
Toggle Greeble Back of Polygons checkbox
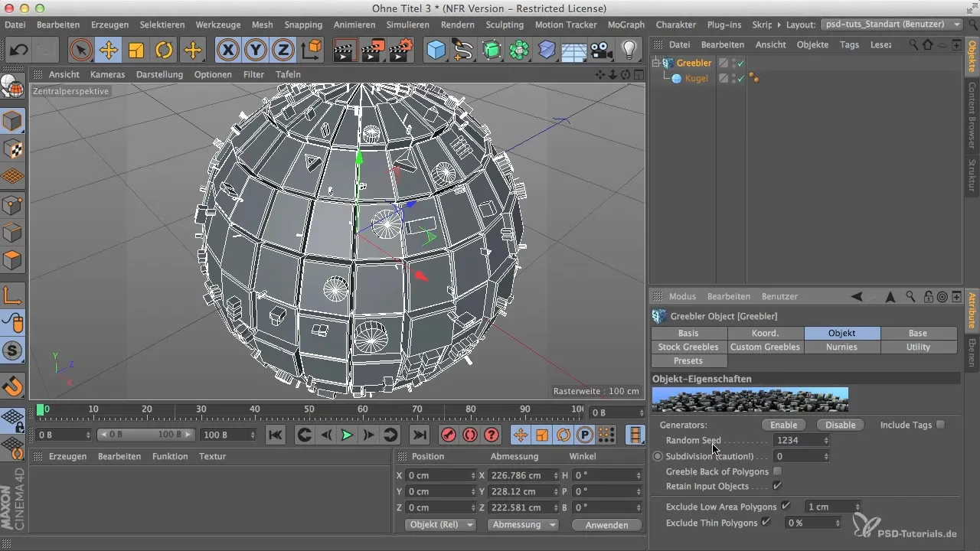778,471
